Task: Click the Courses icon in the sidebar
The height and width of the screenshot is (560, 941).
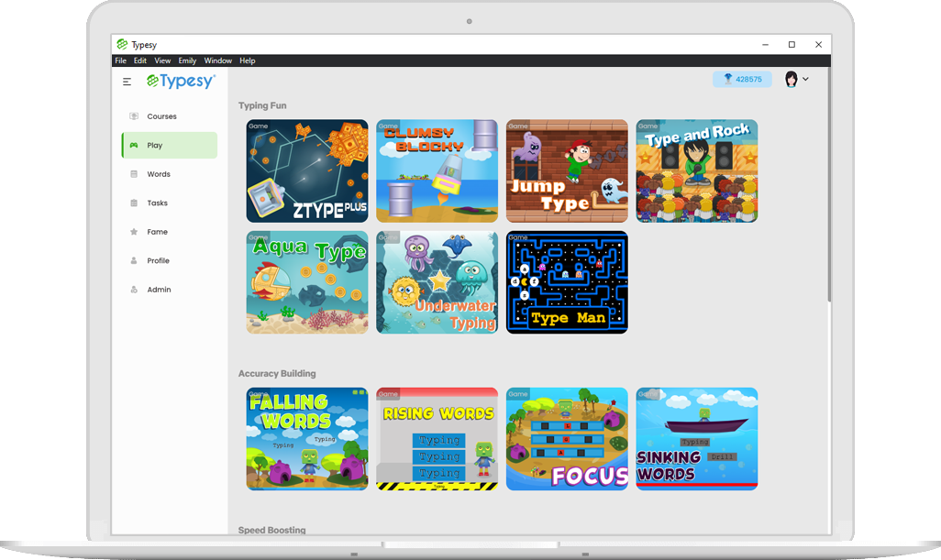Action: 134,116
